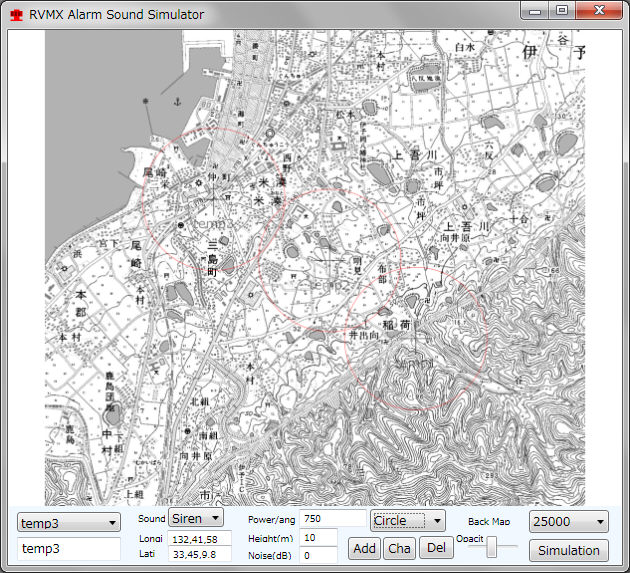Click the Opacity slider handle
This screenshot has width=630, height=573.
tap(492, 547)
